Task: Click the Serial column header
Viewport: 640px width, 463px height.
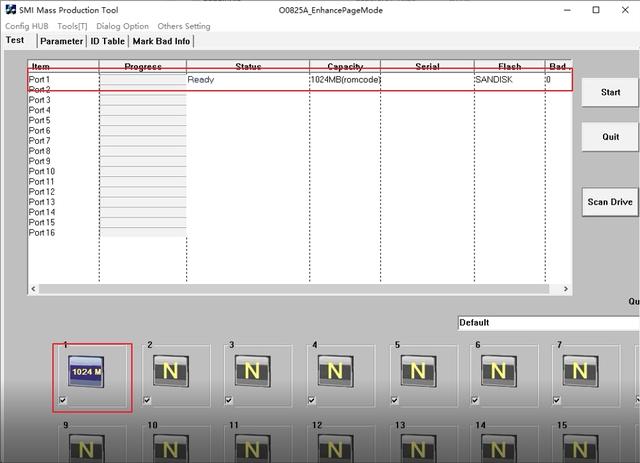Action: [x=427, y=66]
